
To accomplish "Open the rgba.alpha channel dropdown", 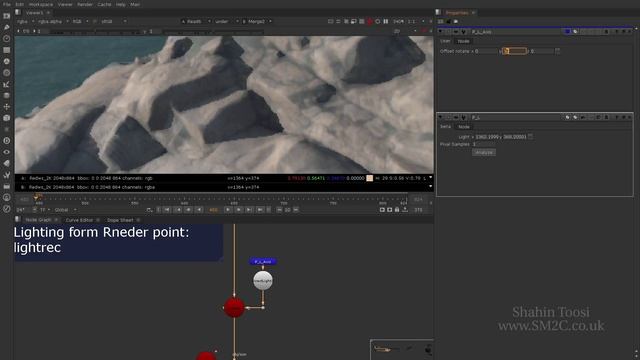I will coord(53,21).
